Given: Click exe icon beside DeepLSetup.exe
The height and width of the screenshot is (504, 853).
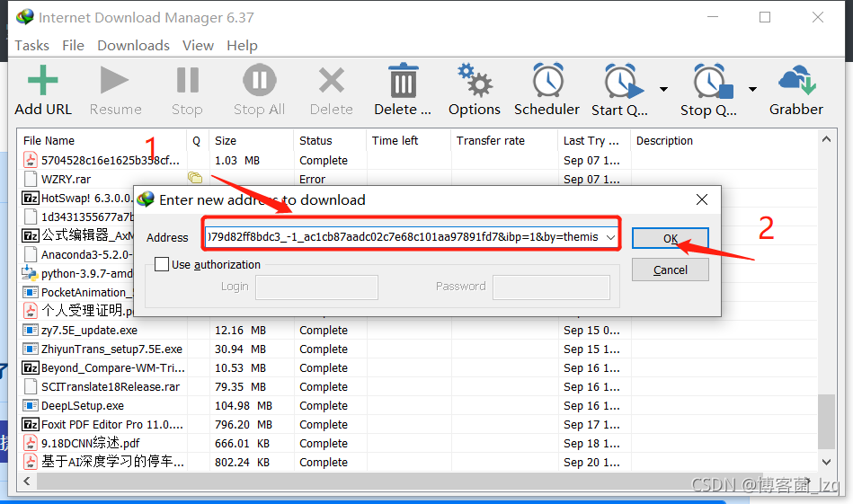Looking at the screenshot, I should [x=31, y=405].
